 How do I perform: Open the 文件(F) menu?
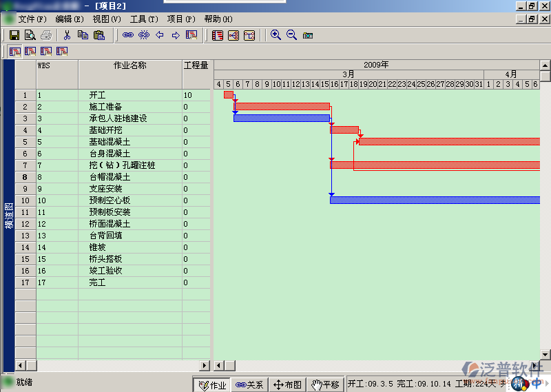pyautogui.click(x=32, y=19)
